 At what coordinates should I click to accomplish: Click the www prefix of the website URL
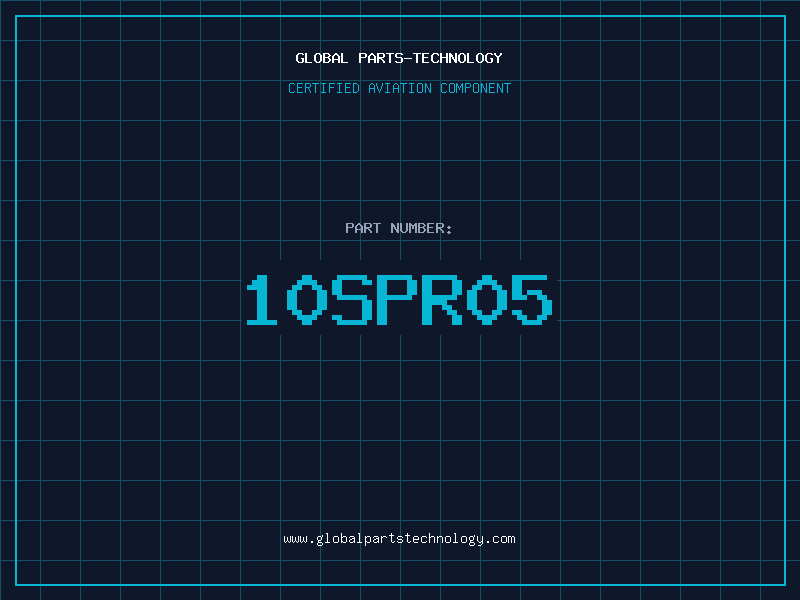click(295, 539)
